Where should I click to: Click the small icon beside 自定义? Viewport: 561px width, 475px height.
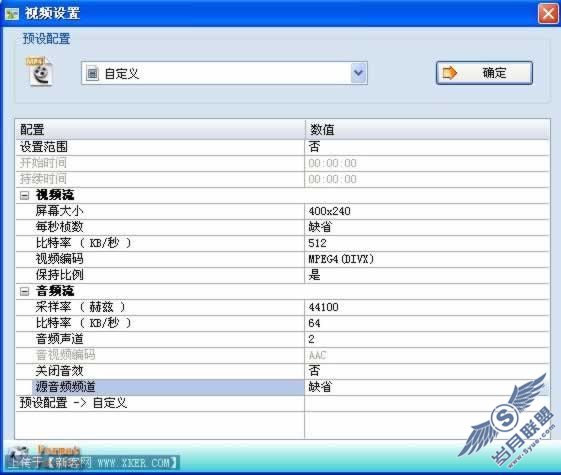point(92,74)
